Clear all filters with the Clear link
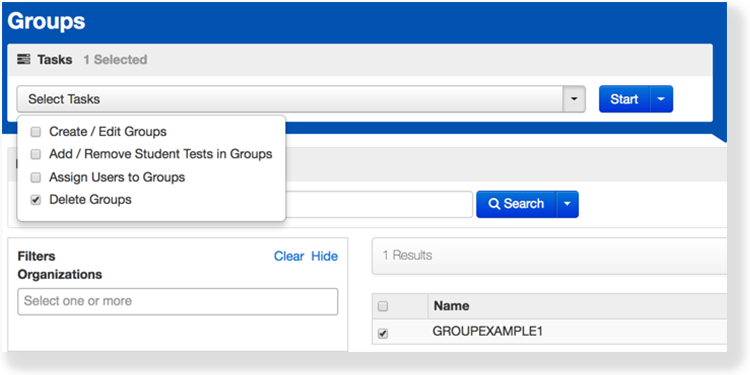Viewport: 750px width, 375px height. click(289, 256)
